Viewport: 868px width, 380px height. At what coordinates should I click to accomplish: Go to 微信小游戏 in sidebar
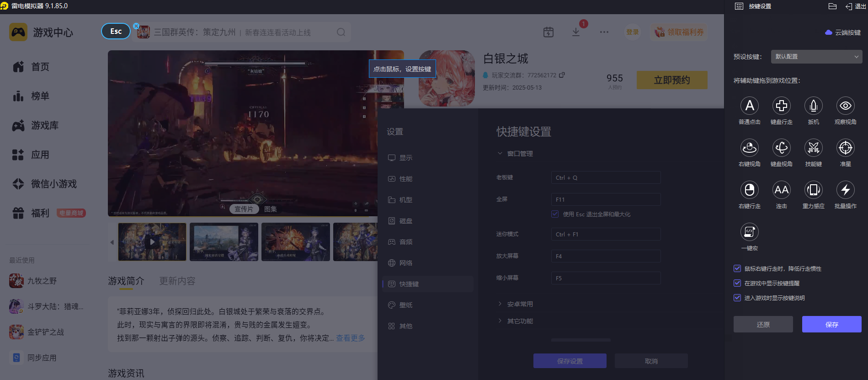(x=45, y=184)
